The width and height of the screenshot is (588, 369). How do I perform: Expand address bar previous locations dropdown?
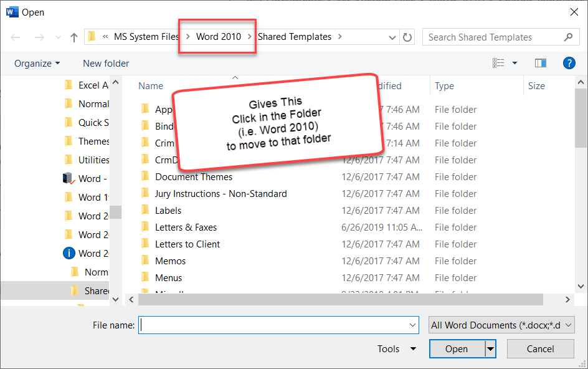(392, 37)
